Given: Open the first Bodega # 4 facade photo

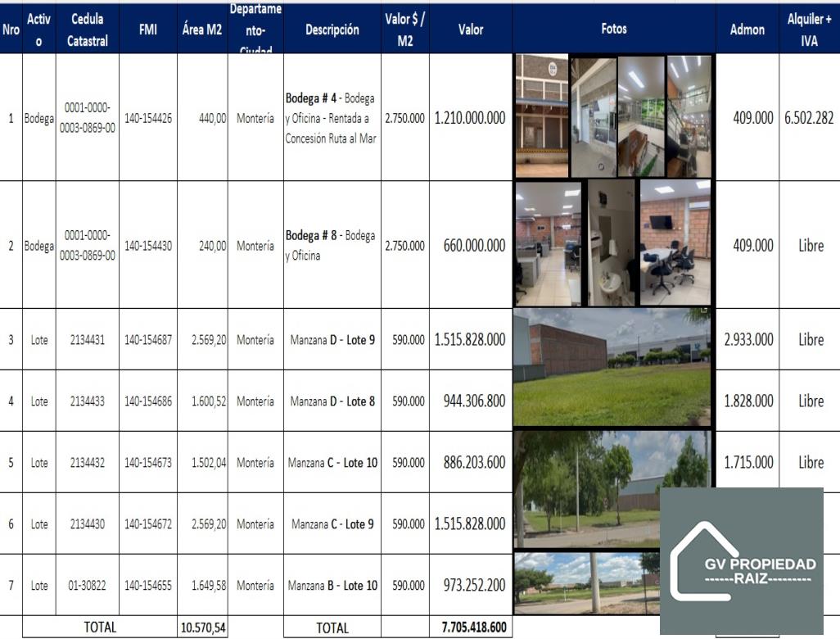Looking at the screenshot, I should click(x=541, y=116).
